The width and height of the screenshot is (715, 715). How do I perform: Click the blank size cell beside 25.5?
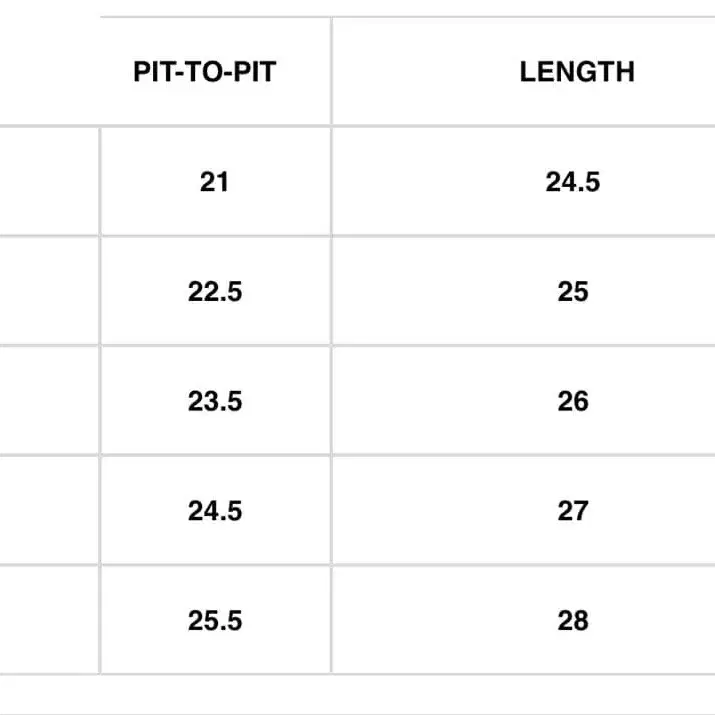tap(49, 620)
